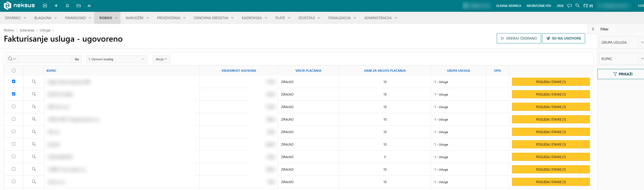The width and height of the screenshot is (644, 190).
Task: Click the report search text field
Action: pyautogui.click(x=45, y=59)
